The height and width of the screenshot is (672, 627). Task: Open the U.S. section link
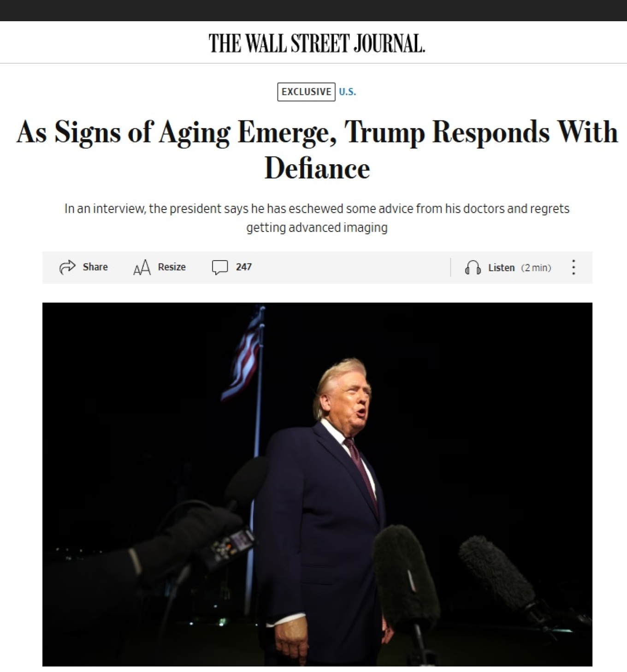[347, 92]
